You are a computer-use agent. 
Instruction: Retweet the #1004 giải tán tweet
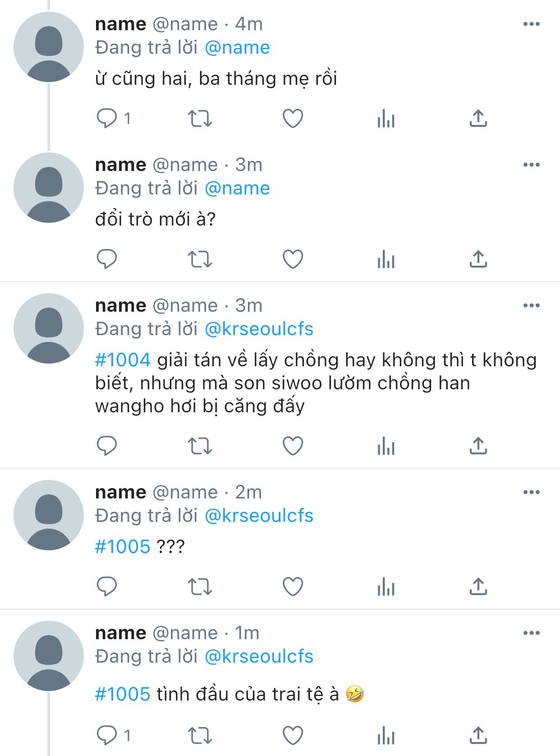tap(200, 446)
